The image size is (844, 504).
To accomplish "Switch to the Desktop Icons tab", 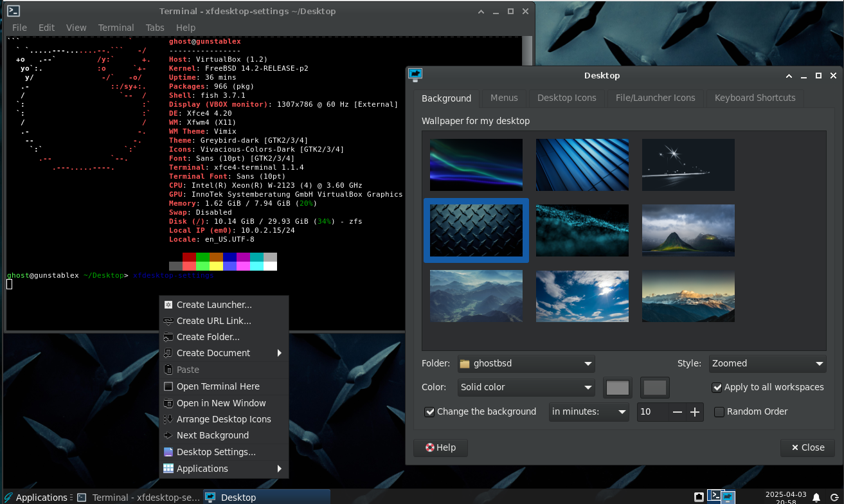I will tap(567, 98).
